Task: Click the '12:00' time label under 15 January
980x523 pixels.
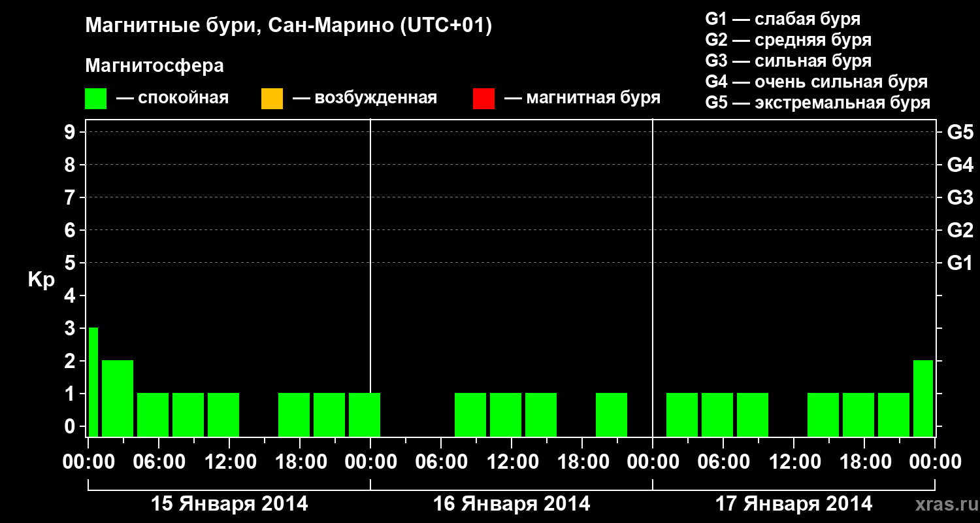Action: [x=230, y=462]
